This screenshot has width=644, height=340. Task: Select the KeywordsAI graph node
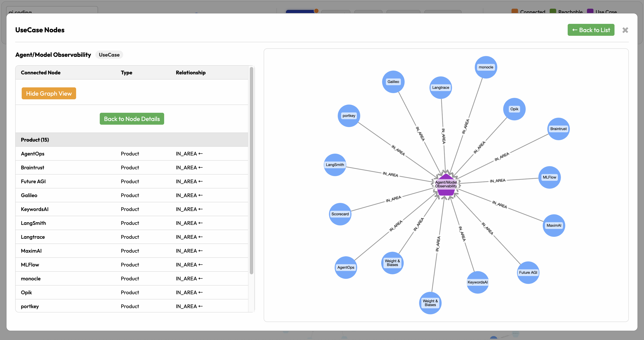[x=477, y=282]
